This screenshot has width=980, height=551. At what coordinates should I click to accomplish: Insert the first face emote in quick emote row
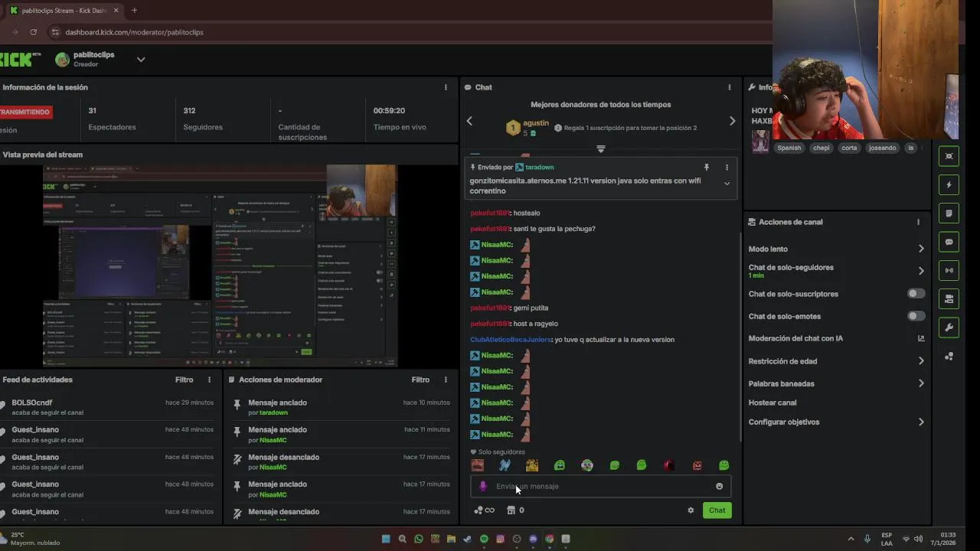click(x=478, y=465)
